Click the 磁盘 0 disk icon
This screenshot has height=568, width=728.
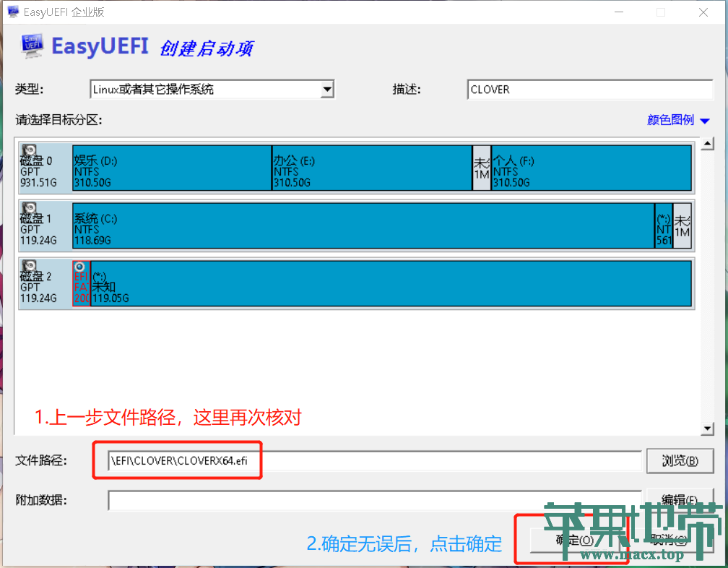click(29, 150)
